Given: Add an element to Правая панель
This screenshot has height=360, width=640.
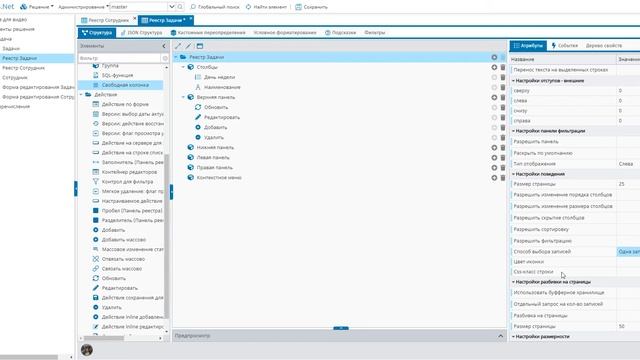Looking at the screenshot, I should click(494, 168).
